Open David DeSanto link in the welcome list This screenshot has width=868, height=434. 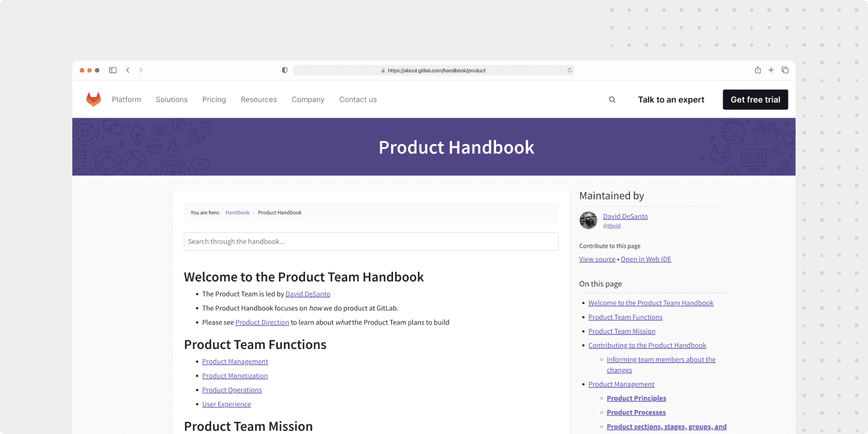[308, 294]
